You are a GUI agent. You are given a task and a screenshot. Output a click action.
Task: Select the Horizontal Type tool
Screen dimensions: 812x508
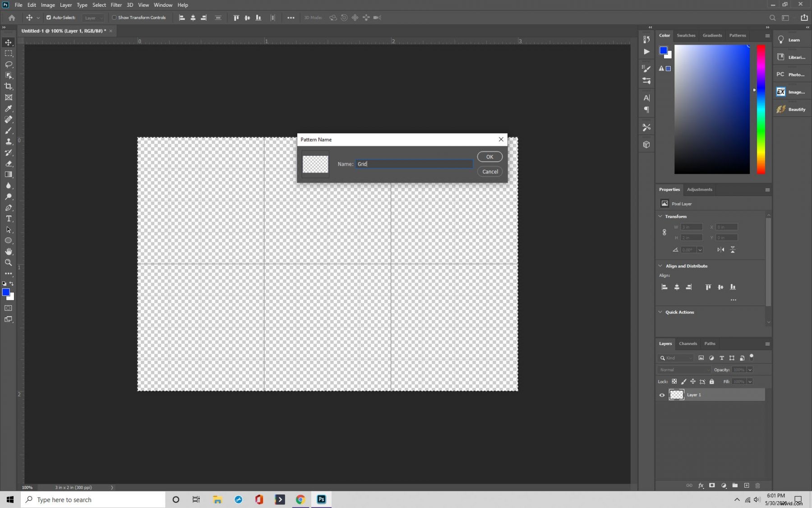(8, 219)
